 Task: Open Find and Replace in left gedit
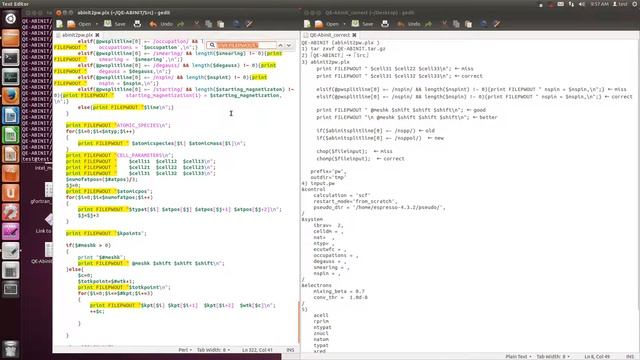click(x=249, y=24)
